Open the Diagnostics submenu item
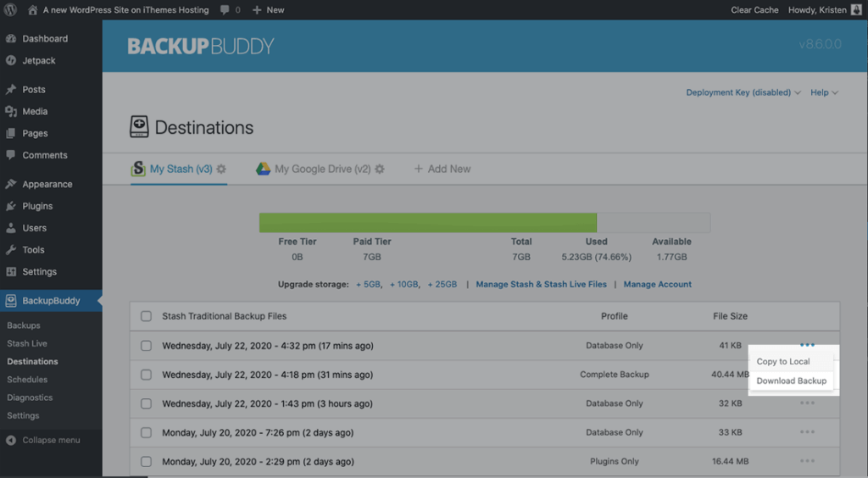Image resolution: width=868 pixels, height=478 pixels. tap(30, 397)
